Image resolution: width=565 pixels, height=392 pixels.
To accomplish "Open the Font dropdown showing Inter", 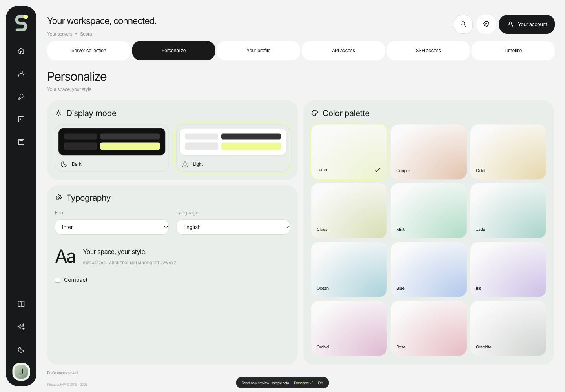I will click(x=112, y=227).
